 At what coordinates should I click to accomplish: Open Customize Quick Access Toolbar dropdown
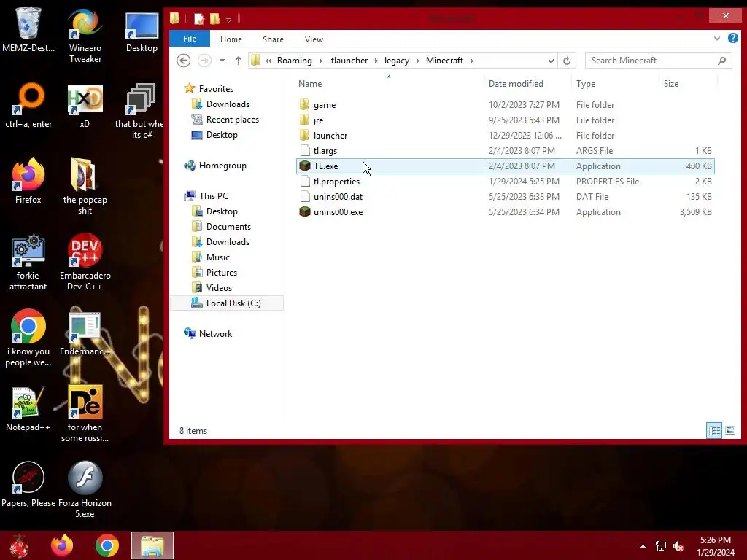point(228,20)
